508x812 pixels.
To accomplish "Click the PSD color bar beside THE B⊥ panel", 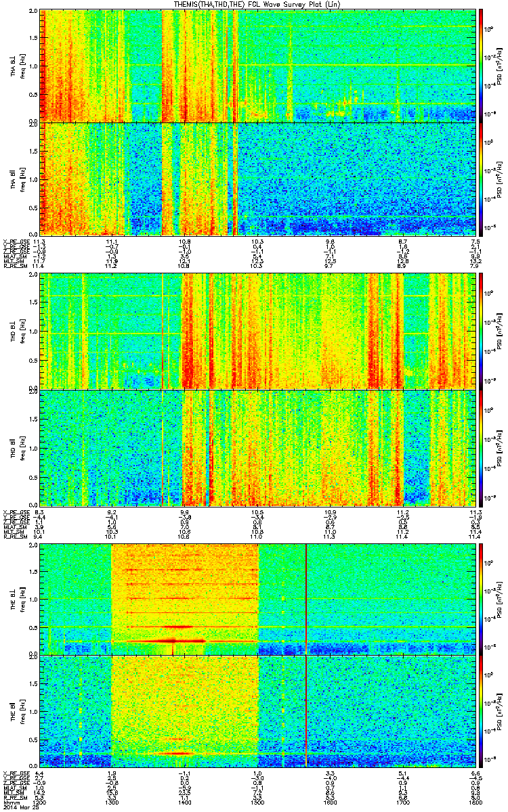I will 481,599.
